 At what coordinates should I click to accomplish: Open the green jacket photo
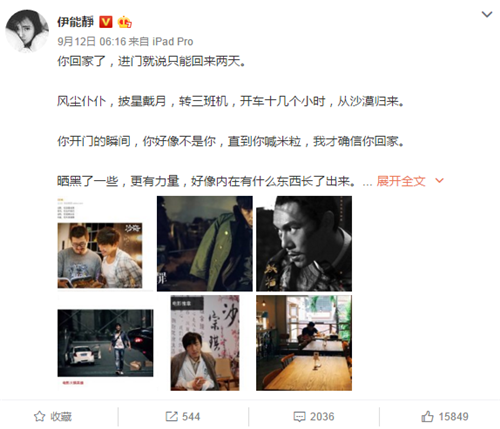pos(205,244)
